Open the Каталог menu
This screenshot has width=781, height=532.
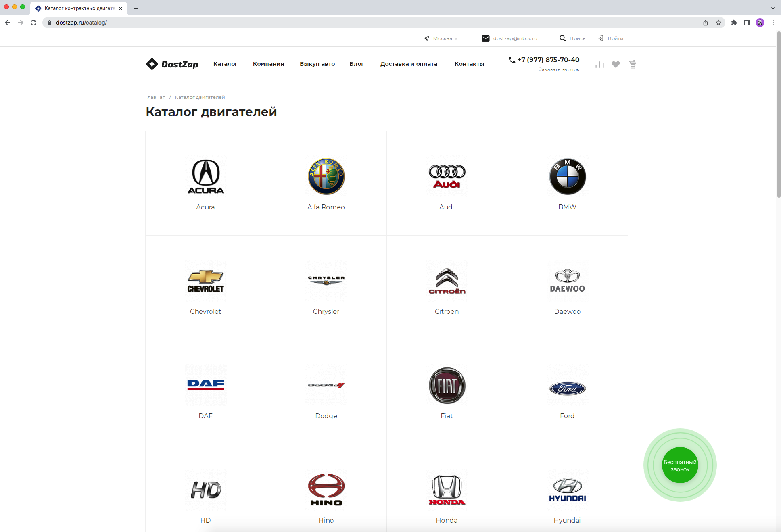226,64
